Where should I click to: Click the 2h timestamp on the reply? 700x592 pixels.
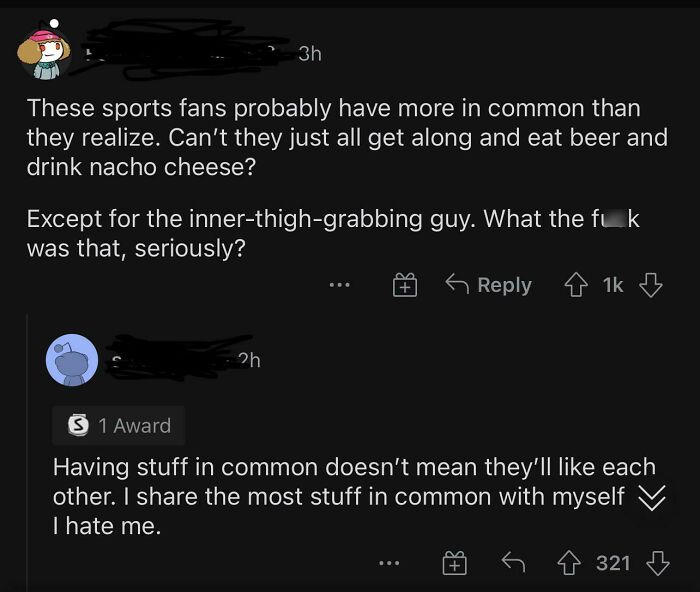[250, 361]
